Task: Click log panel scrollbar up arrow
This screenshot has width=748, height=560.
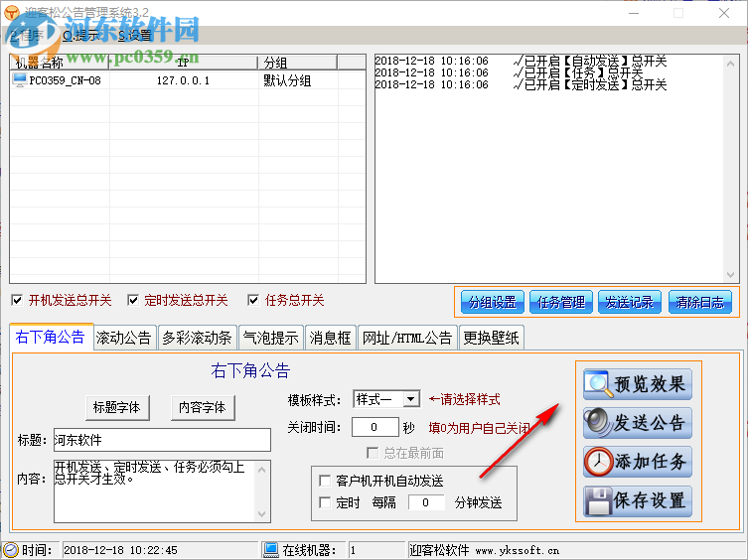Action: (730, 63)
